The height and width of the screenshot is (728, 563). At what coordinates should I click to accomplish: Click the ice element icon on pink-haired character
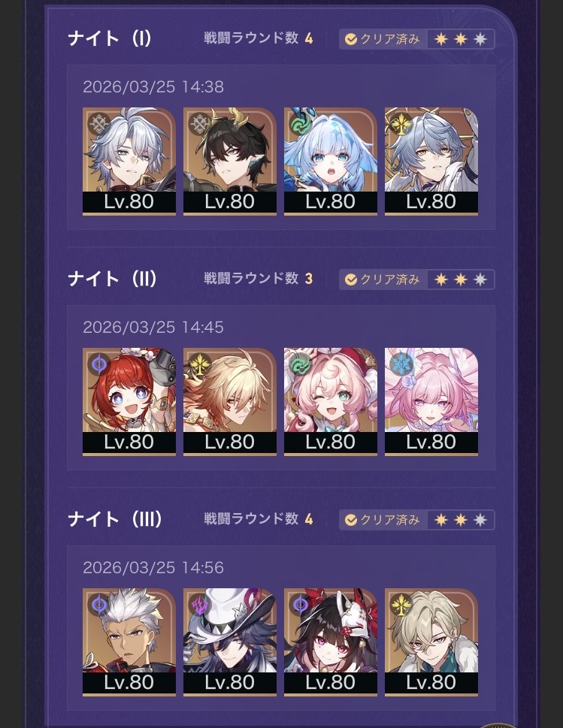click(x=401, y=364)
